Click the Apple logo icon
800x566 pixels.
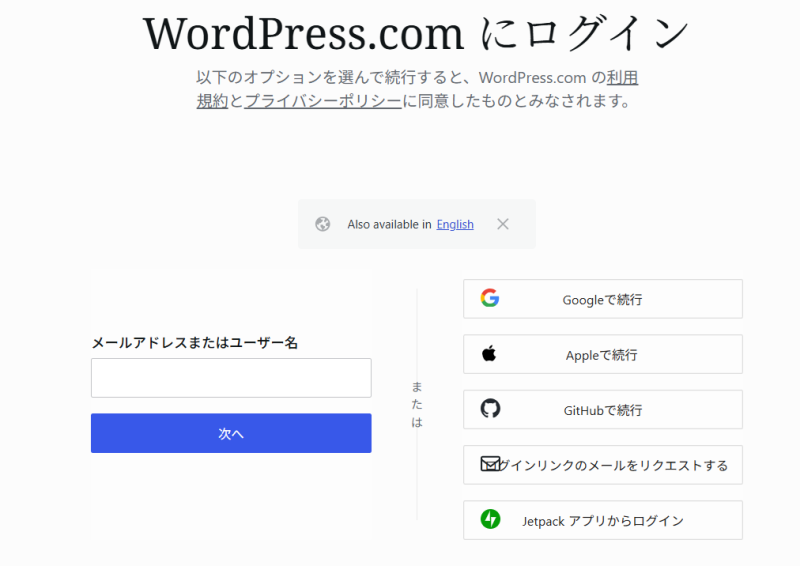(x=489, y=353)
